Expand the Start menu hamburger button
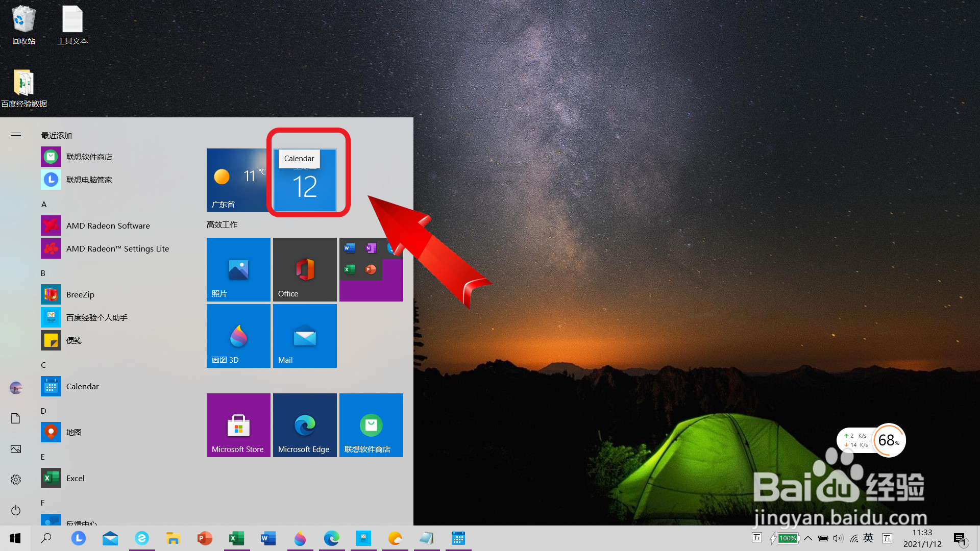 [x=16, y=135]
